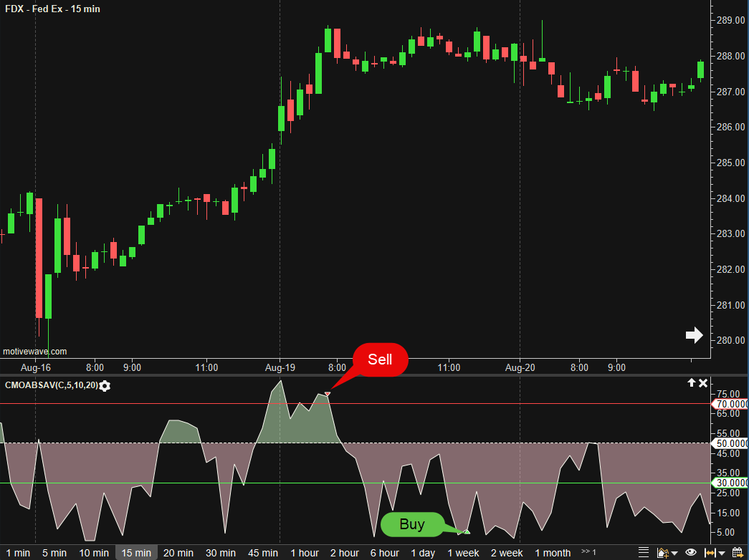
Task: Select the 45 min timeframe
Action: pos(263,553)
